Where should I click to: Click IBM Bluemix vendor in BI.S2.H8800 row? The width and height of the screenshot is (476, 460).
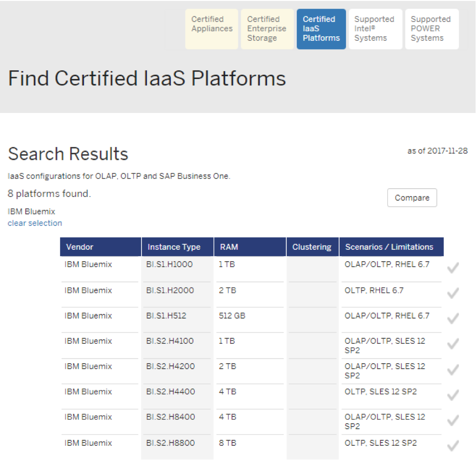coord(88,443)
